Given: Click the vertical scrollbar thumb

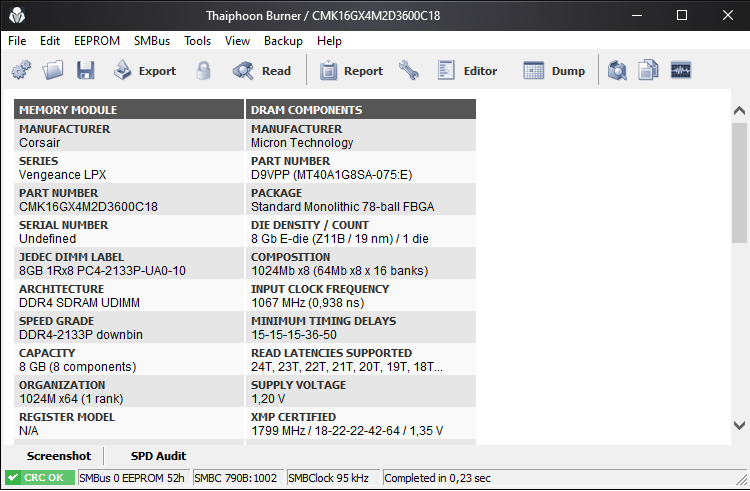Looking at the screenshot, I should click(739, 183).
